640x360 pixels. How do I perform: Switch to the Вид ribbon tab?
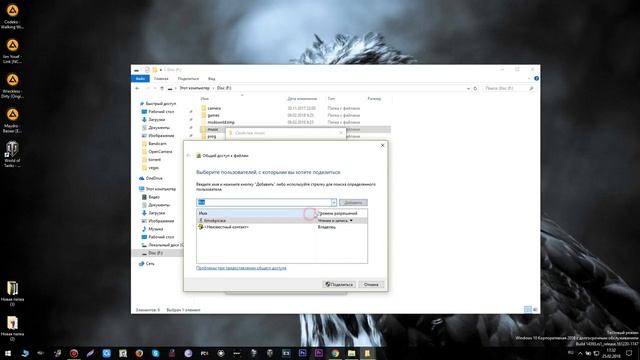211,78
